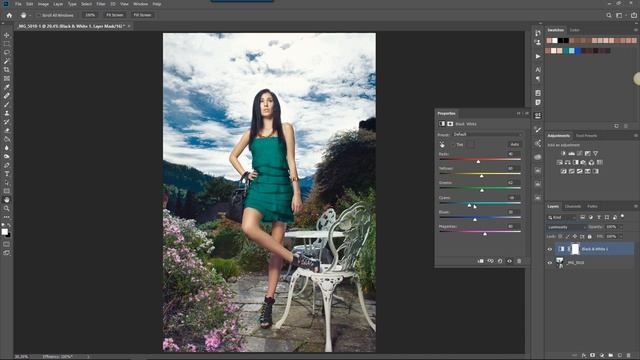Toggle lock all for layer
Screen dimensions: 640x360
tap(589, 236)
